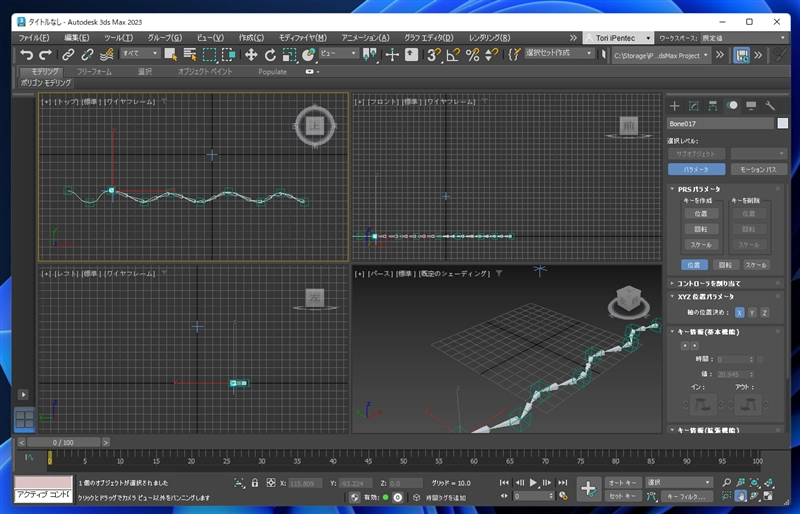
Task: Switch to the Populate ribbon tab
Action: (x=272, y=72)
